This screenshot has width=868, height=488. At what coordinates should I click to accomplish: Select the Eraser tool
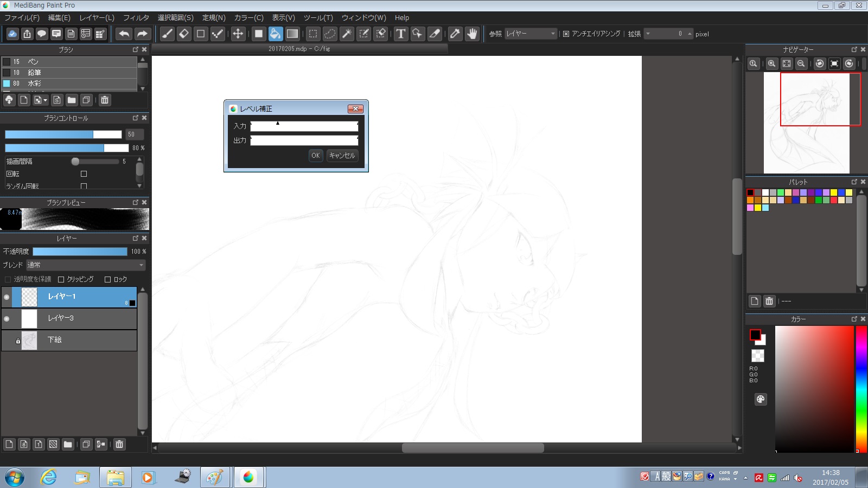point(184,34)
